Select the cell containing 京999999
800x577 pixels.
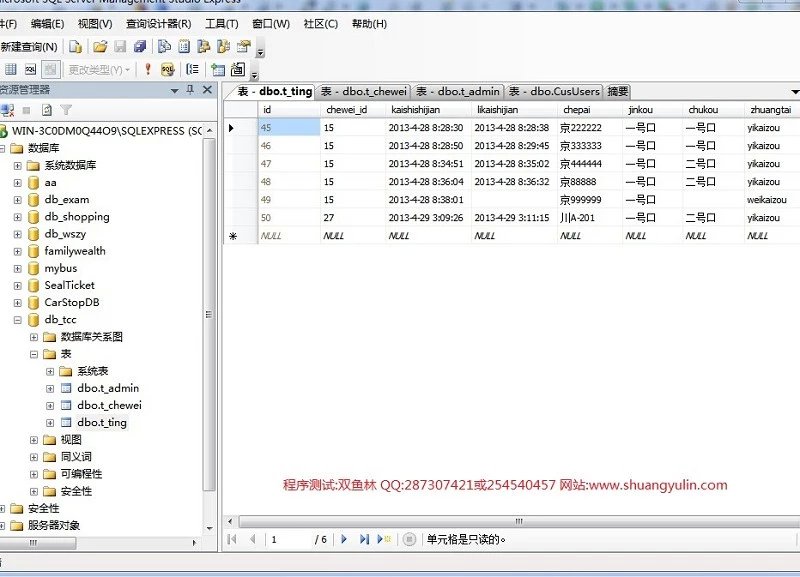590,200
